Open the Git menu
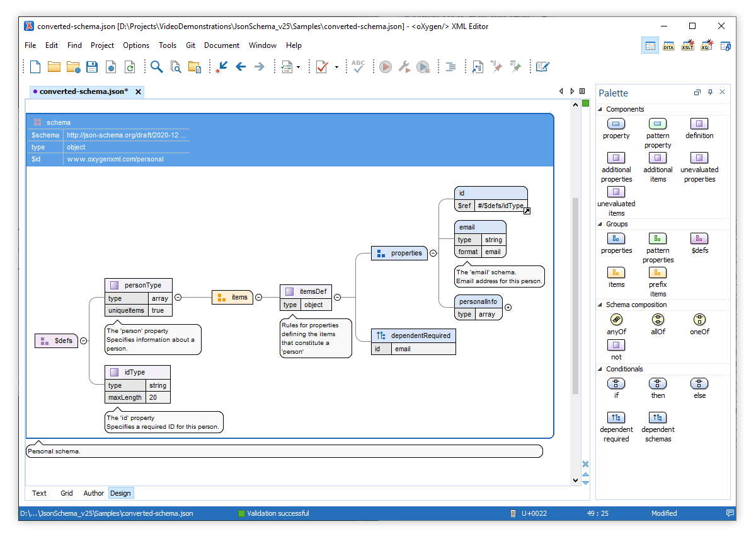This screenshot has height=536, width=756. pyautogui.click(x=190, y=45)
